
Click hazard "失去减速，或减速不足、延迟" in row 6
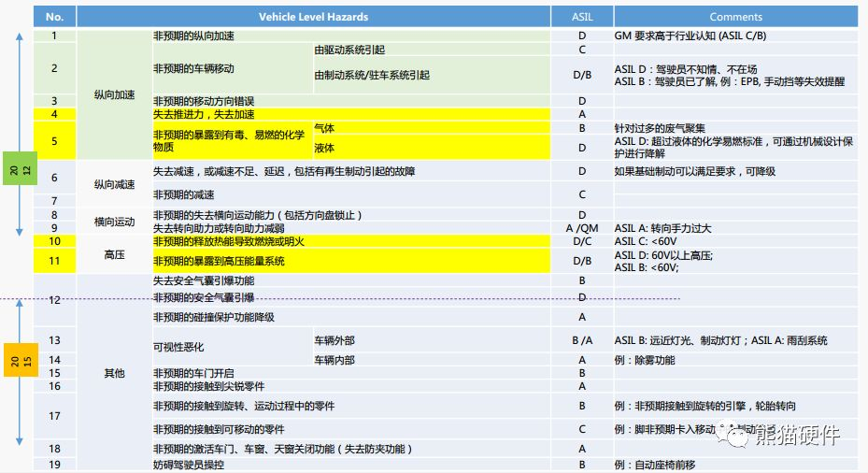[284, 172]
